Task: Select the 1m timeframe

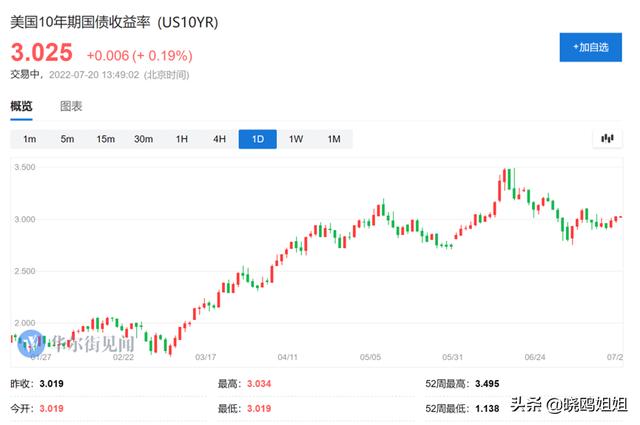Action: (x=30, y=139)
